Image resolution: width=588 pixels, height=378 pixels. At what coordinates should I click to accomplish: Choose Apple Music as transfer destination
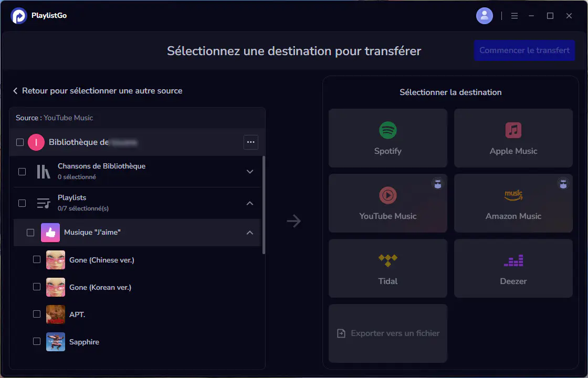513,138
